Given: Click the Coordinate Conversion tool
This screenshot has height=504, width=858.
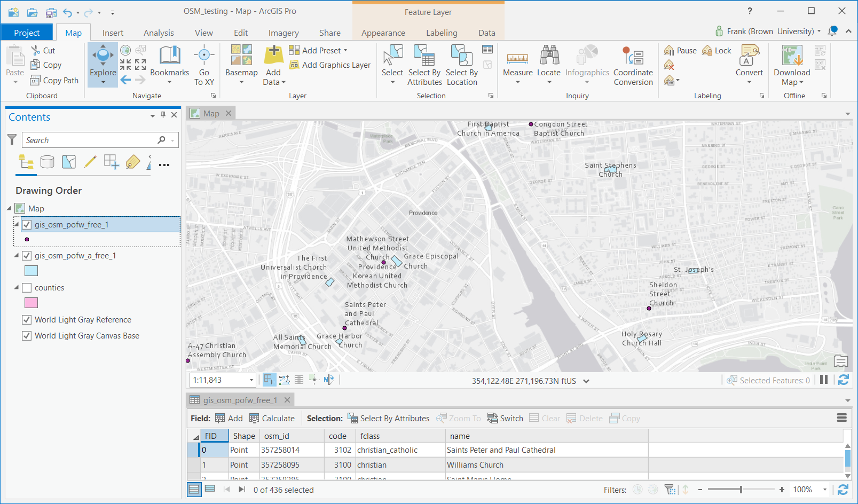Looking at the screenshot, I should (633, 65).
